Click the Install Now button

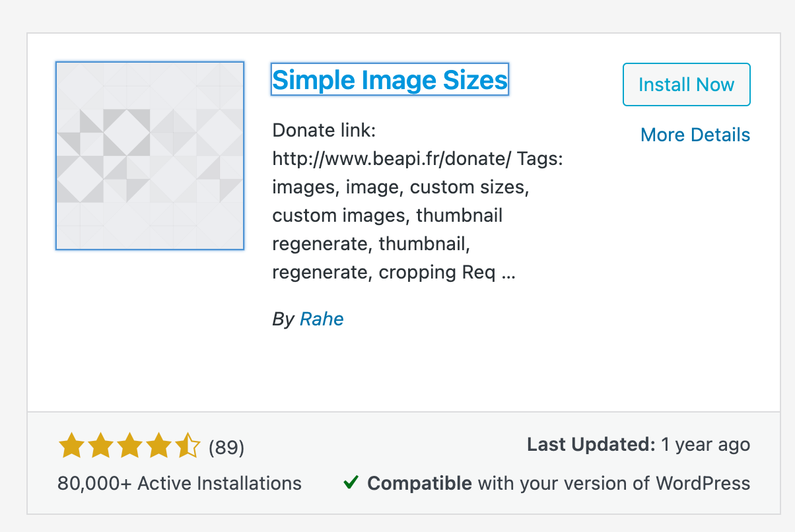coord(686,84)
